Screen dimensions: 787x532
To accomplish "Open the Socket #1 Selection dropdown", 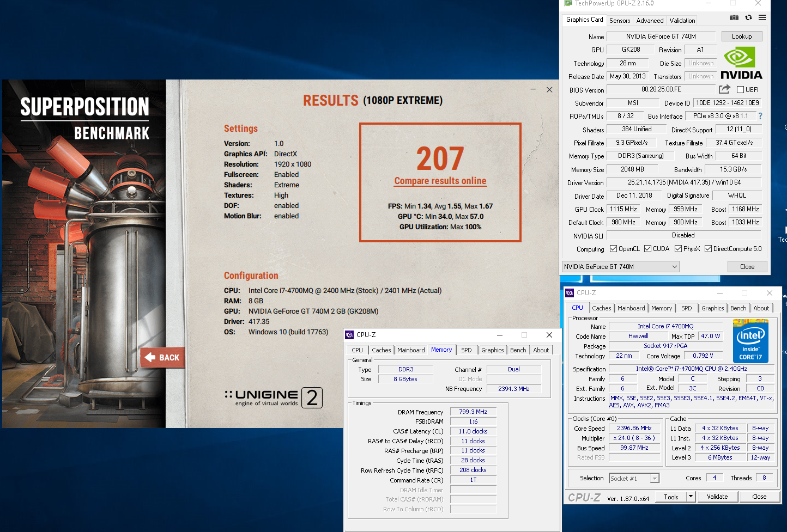I will pos(634,479).
